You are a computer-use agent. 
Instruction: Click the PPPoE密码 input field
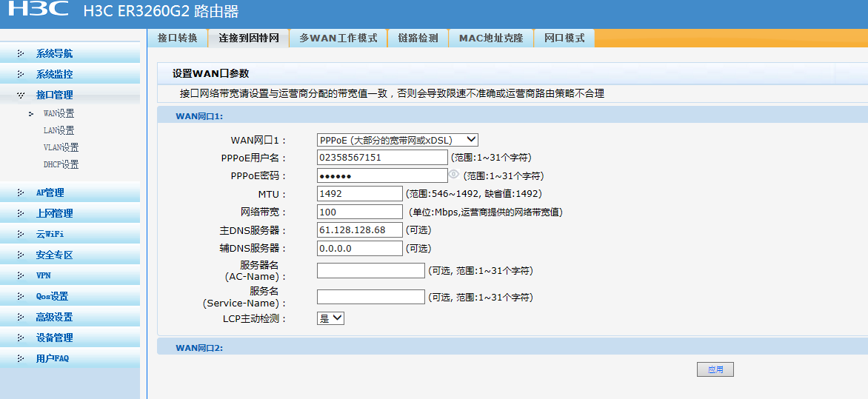382,176
